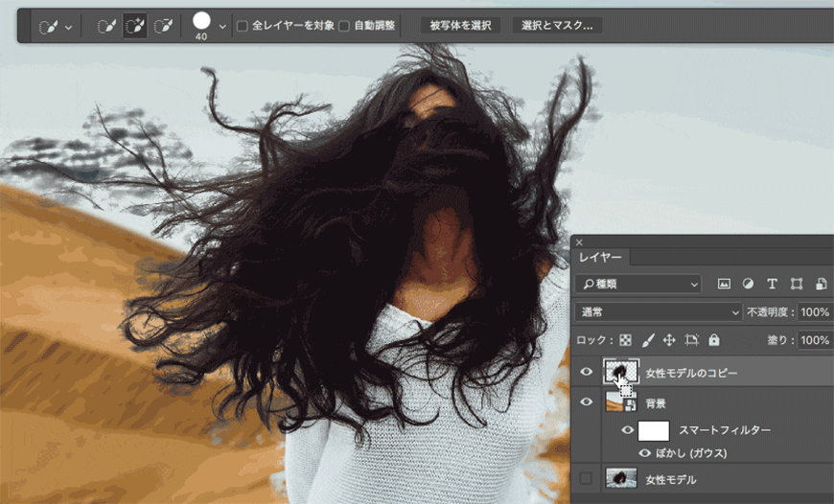Switch to Subtract from Selection mode
Viewport: 834px width, 504px height.
pos(164,26)
